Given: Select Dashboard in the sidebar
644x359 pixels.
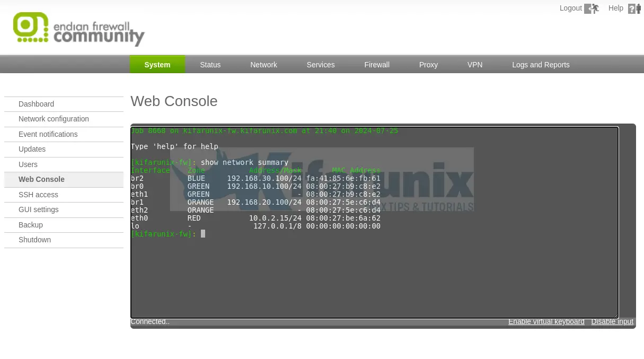Looking at the screenshot, I should (x=64, y=104).
